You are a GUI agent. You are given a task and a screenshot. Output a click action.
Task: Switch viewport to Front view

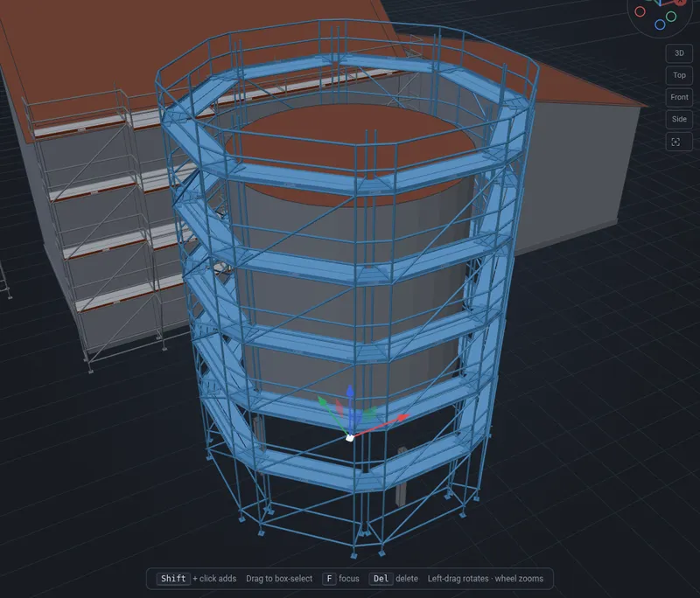(679, 97)
